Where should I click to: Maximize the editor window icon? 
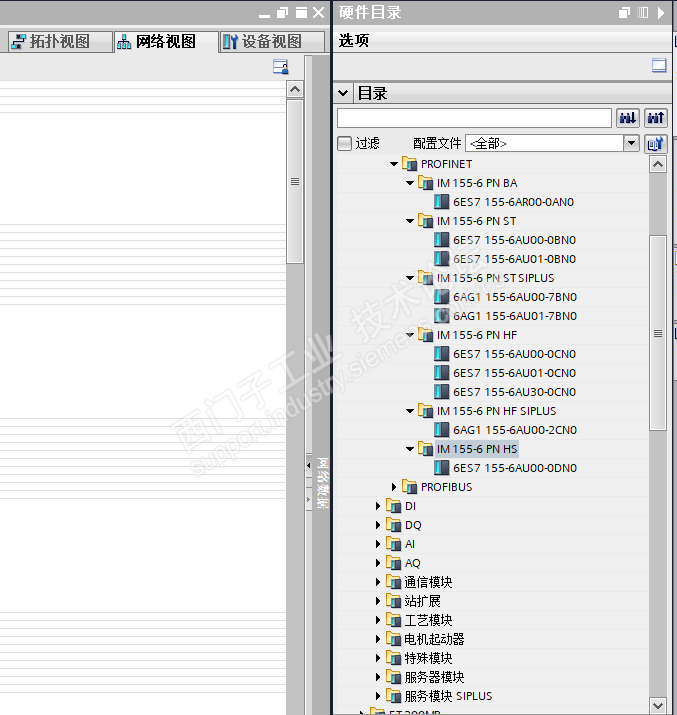pos(301,12)
